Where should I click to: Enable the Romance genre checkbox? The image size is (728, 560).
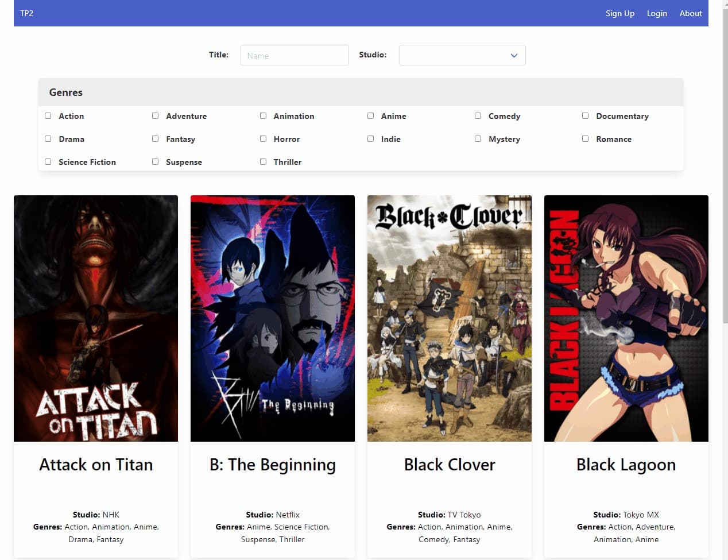pos(585,138)
